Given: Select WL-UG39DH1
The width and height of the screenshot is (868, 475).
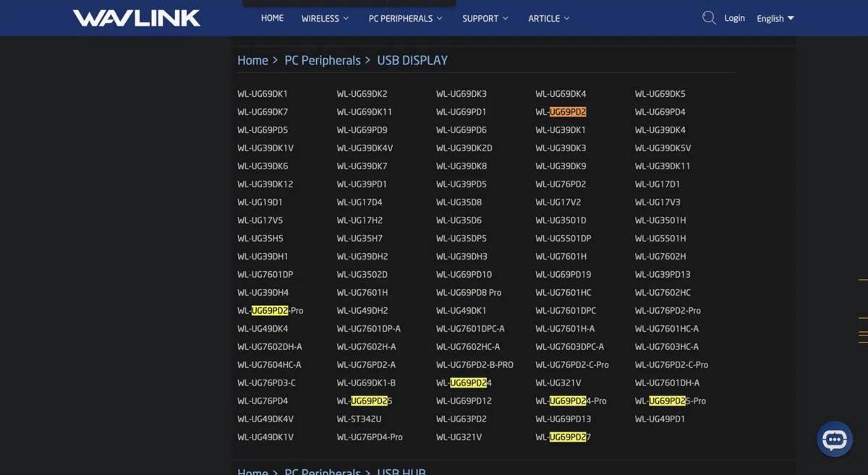Looking at the screenshot, I should [263, 257].
